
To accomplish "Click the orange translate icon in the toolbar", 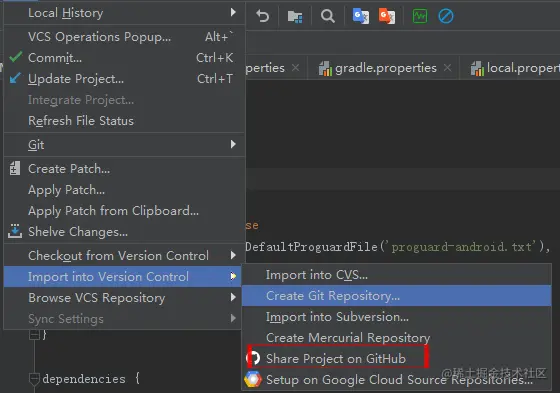I will (x=387, y=16).
